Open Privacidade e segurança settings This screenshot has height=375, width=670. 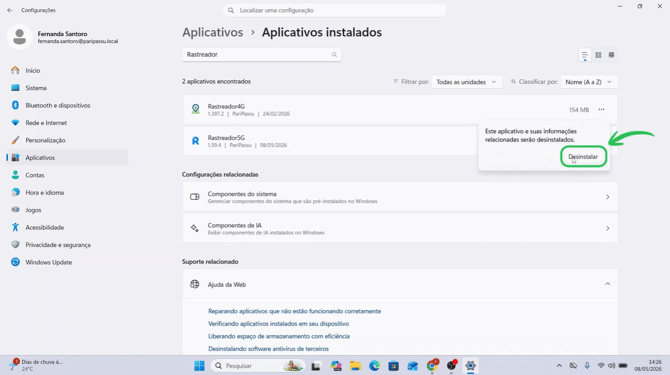click(68, 245)
